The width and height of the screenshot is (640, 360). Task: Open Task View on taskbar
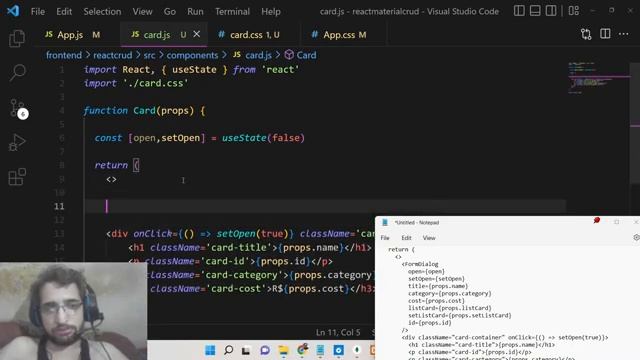[x=246, y=350]
